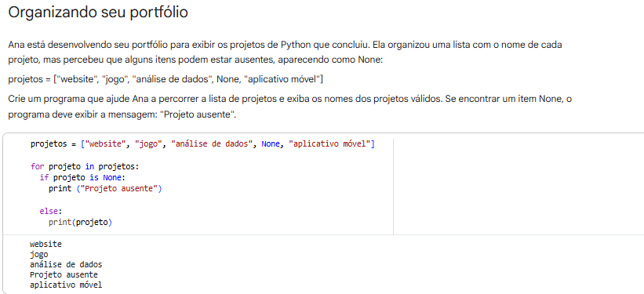Viewport: 644px width, 294px height.
Task: Click the paragraph starting "Ana está desenvolvendo"
Action: pyautogui.click(x=285, y=53)
